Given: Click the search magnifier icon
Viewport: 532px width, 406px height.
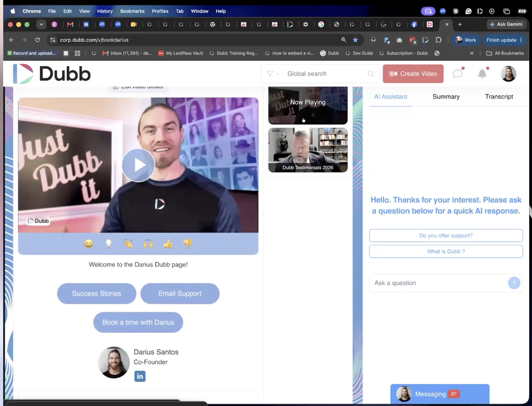Looking at the screenshot, I should pyautogui.click(x=371, y=74).
